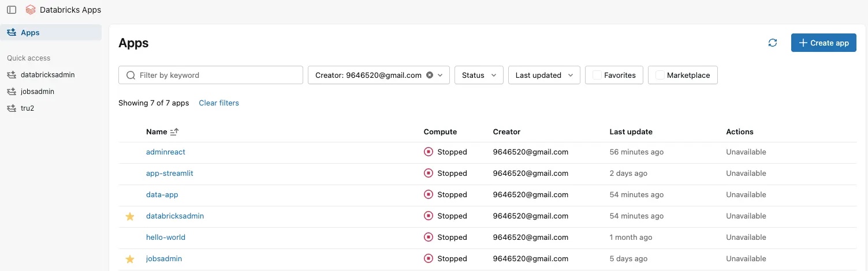Enable the Favorites filter checkbox
The height and width of the screenshot is (271, 868).
tap(597, 75)
